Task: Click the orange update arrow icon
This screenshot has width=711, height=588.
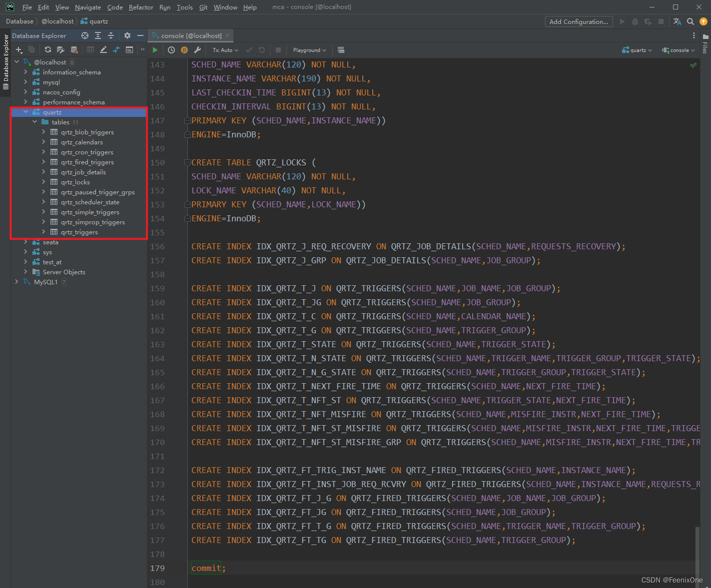Action: click(x=704, y=21)
